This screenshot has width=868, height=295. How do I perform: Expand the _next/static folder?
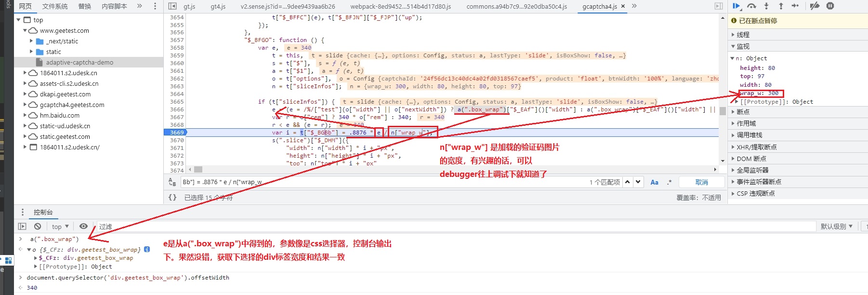coord(31,41)
